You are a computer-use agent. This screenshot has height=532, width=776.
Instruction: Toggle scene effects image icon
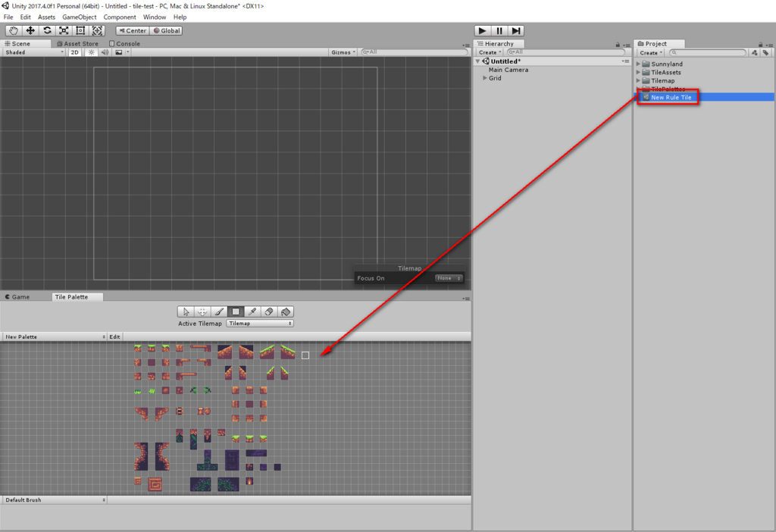click(119, 52)
